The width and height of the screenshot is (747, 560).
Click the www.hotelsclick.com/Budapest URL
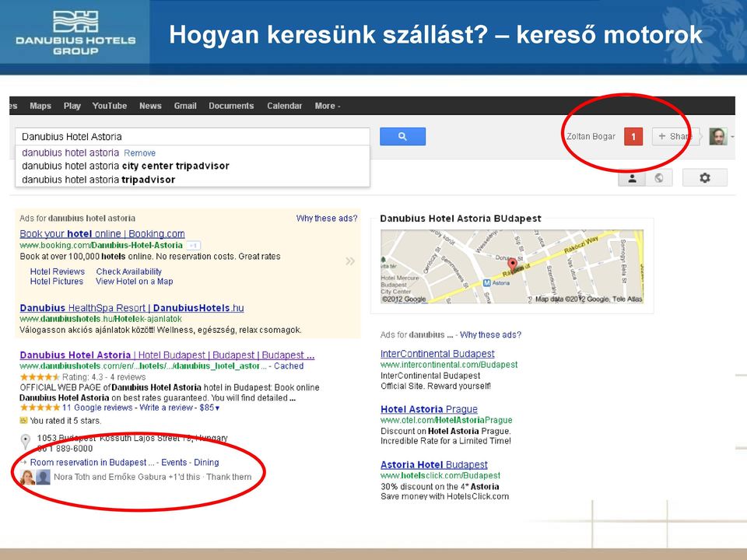point(440,476)
